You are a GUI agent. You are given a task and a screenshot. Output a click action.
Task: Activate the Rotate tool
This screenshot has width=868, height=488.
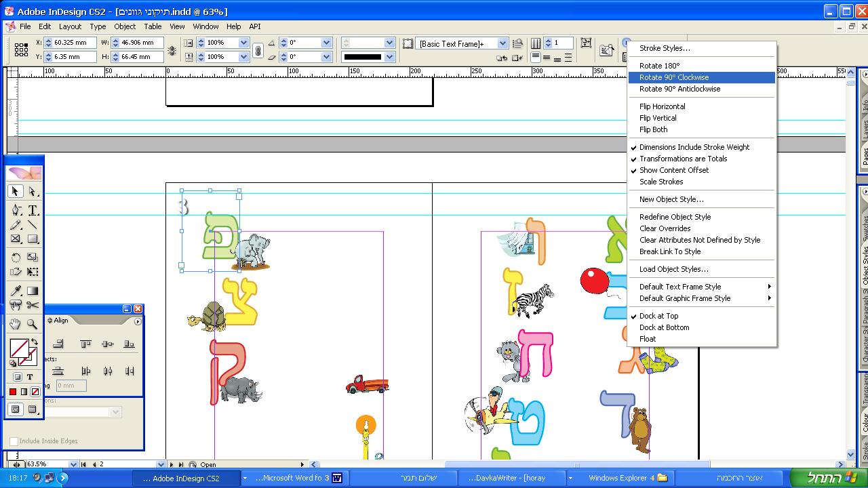(x=16, y=258)
